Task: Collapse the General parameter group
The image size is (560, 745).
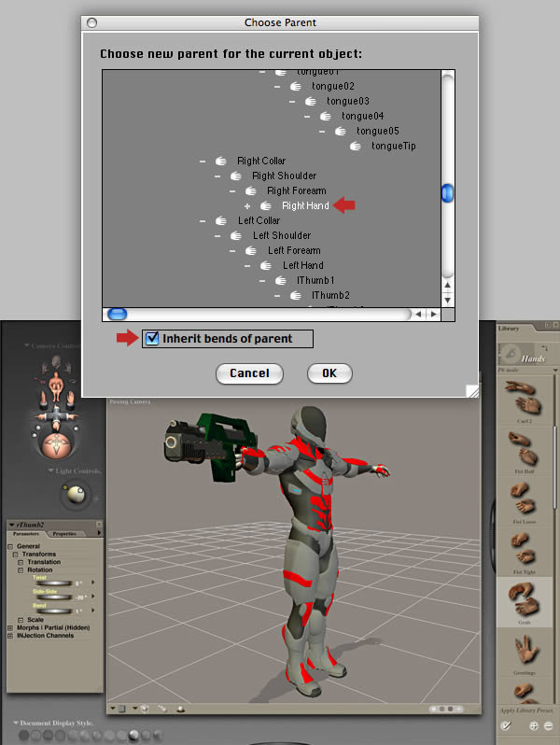Action: click(10, 546)
